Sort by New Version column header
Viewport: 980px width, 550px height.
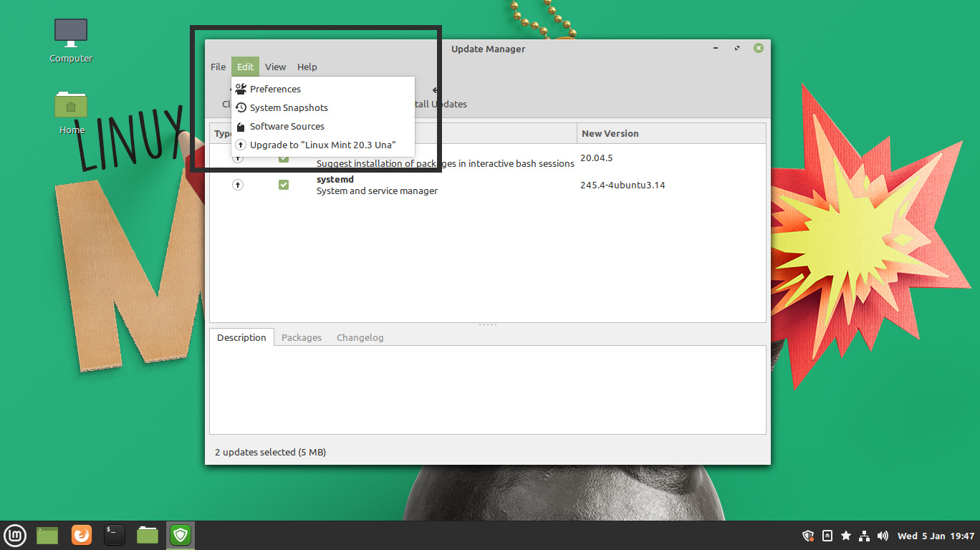coord(671,133)
